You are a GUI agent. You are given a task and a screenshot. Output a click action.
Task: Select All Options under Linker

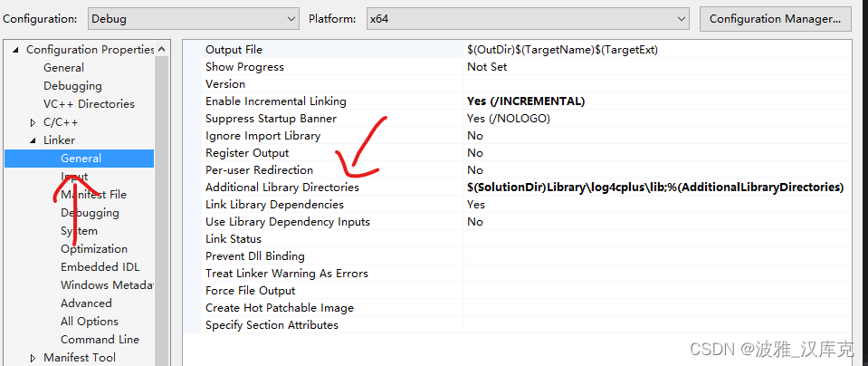[89, 321]
